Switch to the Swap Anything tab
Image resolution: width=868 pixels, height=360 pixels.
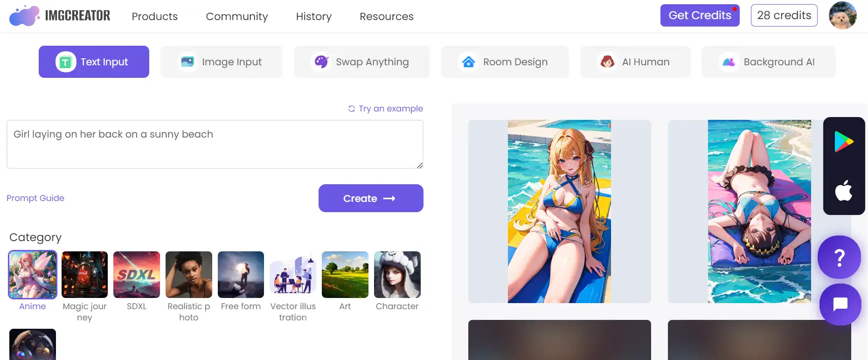[x=362, y=62]
